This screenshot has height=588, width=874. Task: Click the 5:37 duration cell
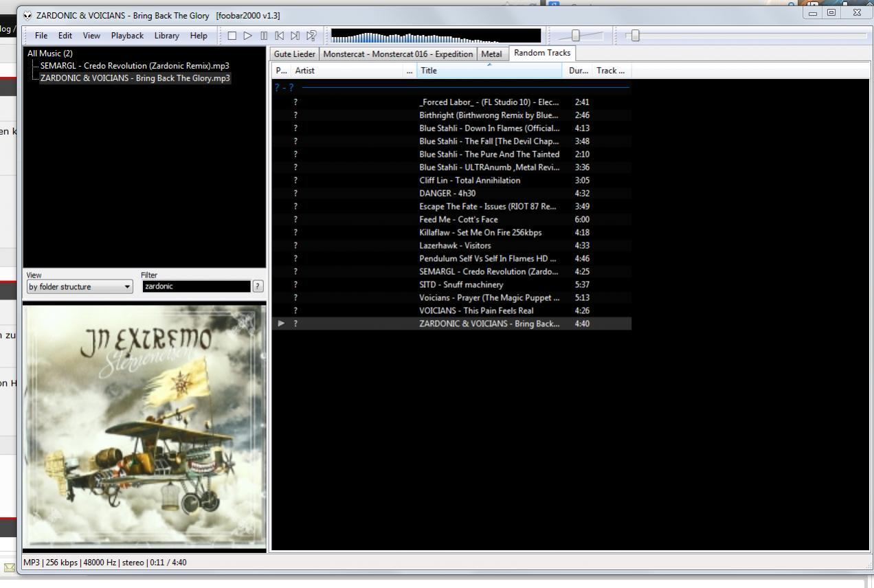click(582, 284)
